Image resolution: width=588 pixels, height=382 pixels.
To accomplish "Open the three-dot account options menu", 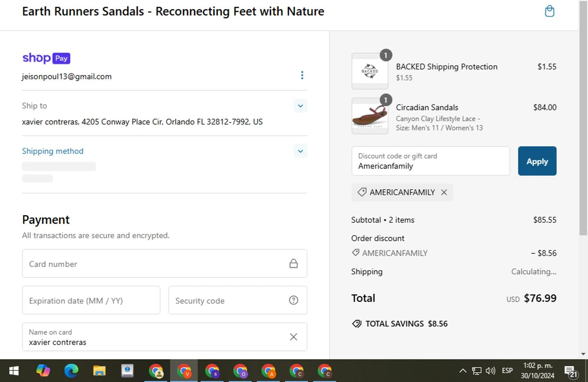I will pos(302,75).
